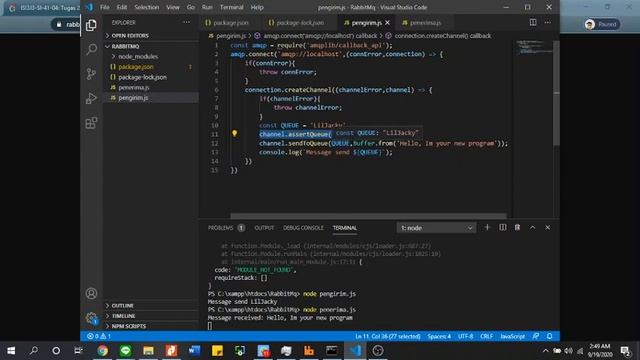This screenshot has width=640, height=360.
Task: Open Run and Debug view
Action: tap(91, 98)
